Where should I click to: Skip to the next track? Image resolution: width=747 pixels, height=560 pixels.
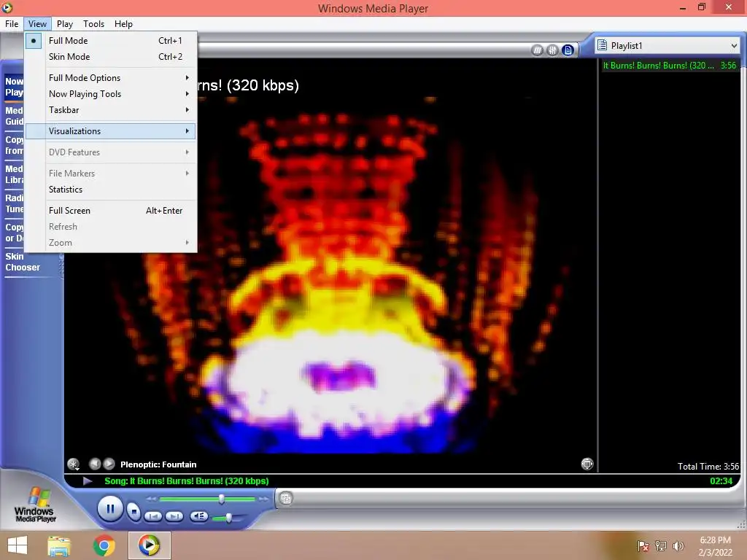tap(174, 516)
